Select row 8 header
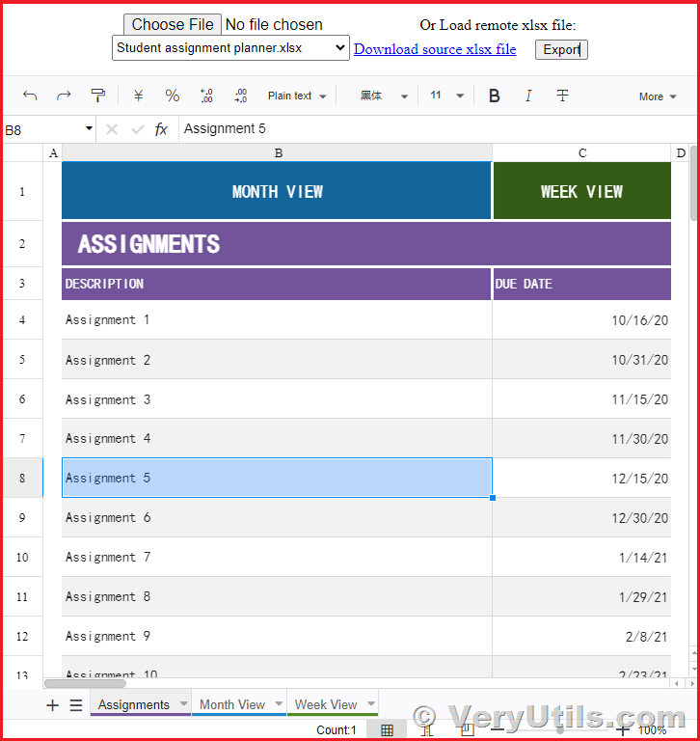Screen dimensions: 700x741 coord(22,478)
